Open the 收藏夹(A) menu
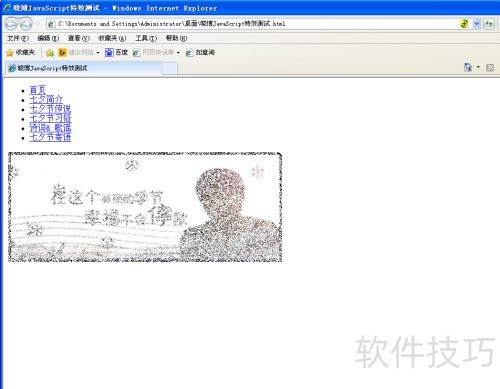 tap(112, 38)
